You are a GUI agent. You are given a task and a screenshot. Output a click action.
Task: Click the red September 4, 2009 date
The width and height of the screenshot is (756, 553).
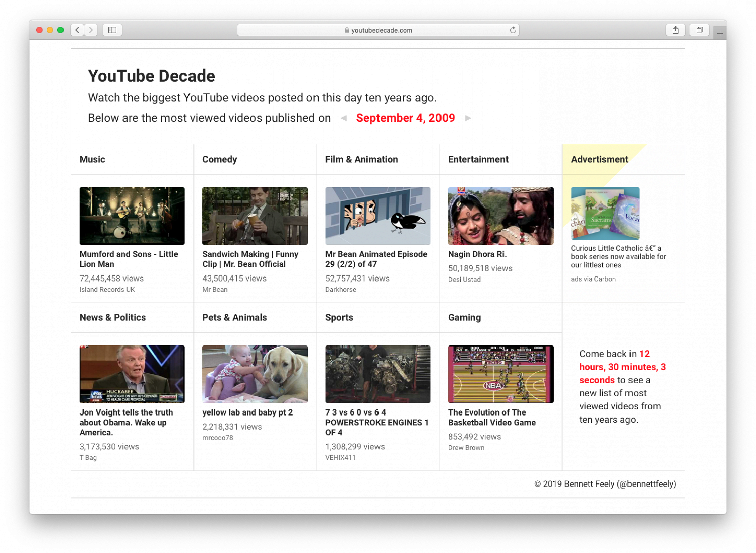[x=405, y=118]
